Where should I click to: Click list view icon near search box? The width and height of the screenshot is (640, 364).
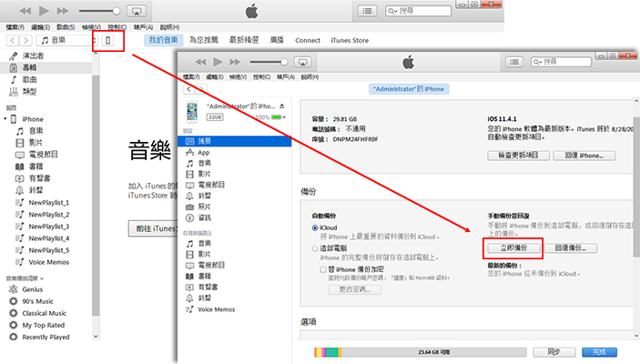[367, 10]
